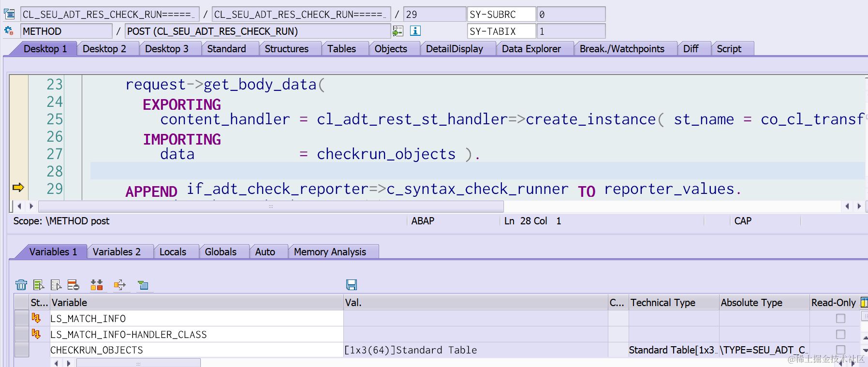Click the LS_MATCH_INFO-HANDLER_CLASS variable cell
The height and width of the screenshot is (367, 868).
point(196,334)
